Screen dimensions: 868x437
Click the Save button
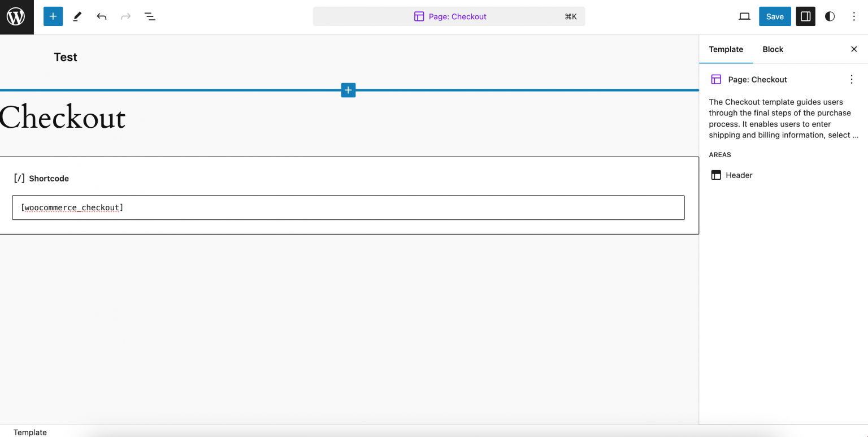[775, 16]
